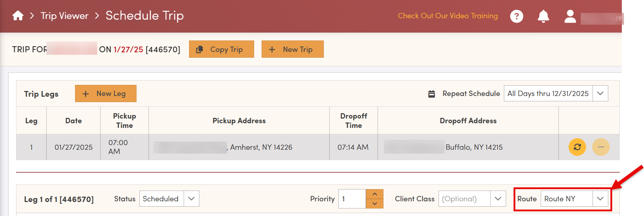Open Check Out Our Video Training link
Image resolution: width=644 pixels, height=216 pixels.
point(448,16)
